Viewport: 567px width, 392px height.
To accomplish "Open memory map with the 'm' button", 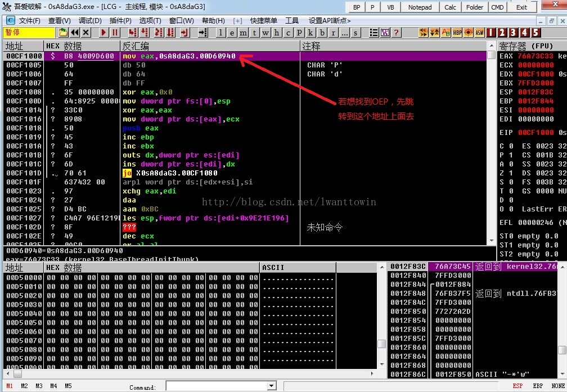I will pyautogui.click(x=243, y=33).
